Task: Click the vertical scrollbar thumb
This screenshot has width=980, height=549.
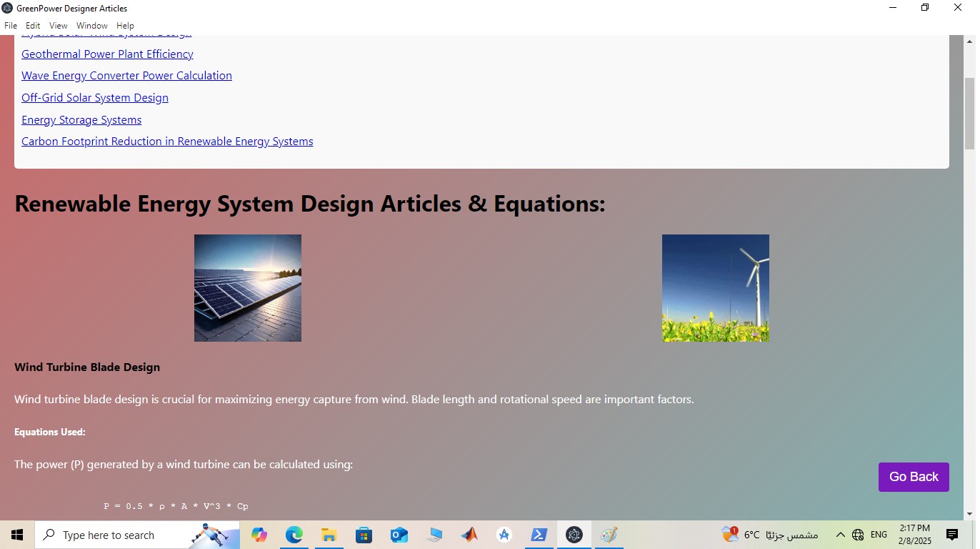Action: [x=971, y=107]
